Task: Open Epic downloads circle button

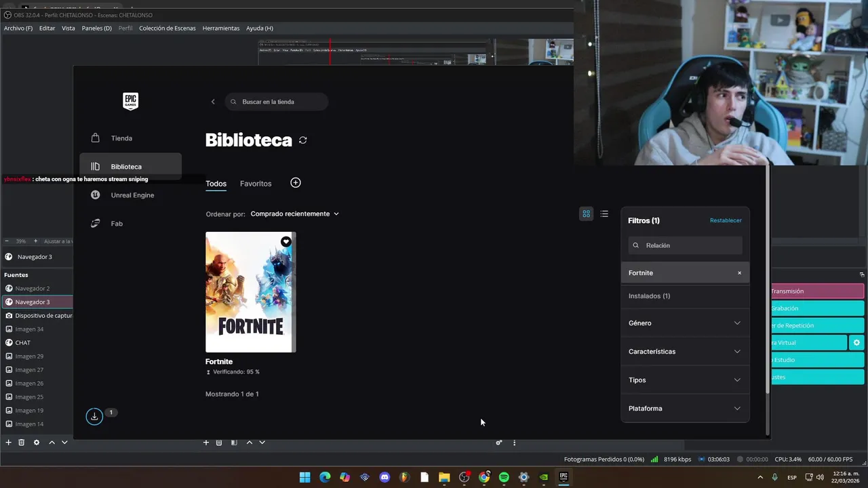Action: [94, 416]
